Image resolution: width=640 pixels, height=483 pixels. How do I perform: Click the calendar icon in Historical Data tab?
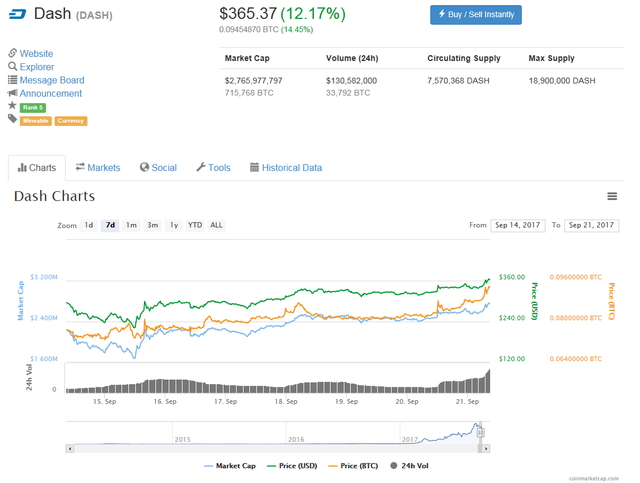(x=254, y=167)
